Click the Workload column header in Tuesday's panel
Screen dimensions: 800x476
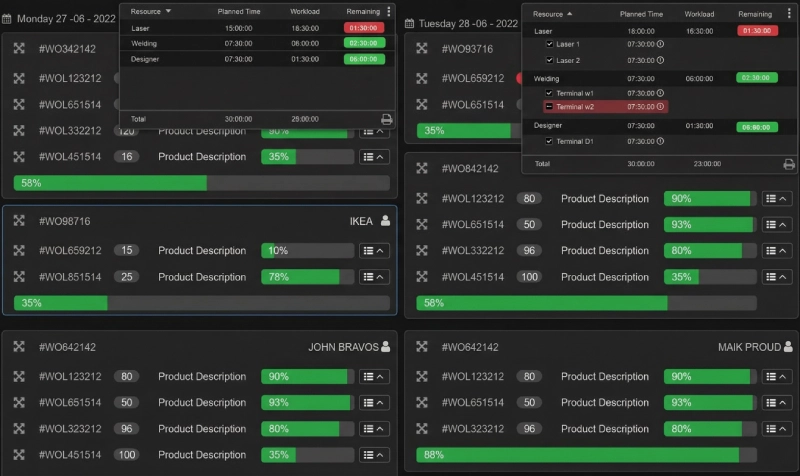point(699,15)
